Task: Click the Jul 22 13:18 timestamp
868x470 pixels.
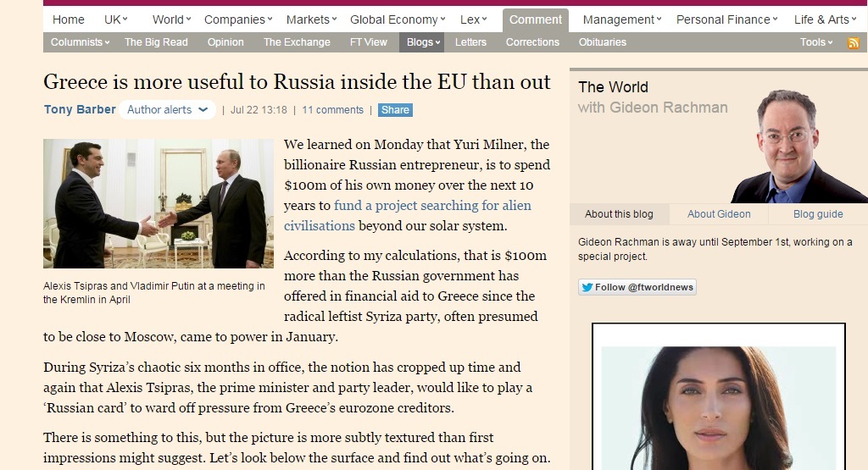Action: (259, 110)
